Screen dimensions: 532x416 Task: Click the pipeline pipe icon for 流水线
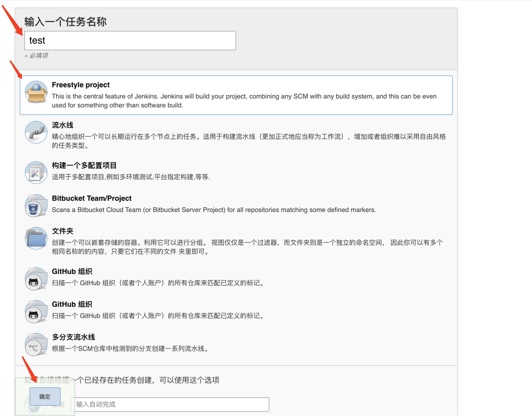(x=36, y=132)
